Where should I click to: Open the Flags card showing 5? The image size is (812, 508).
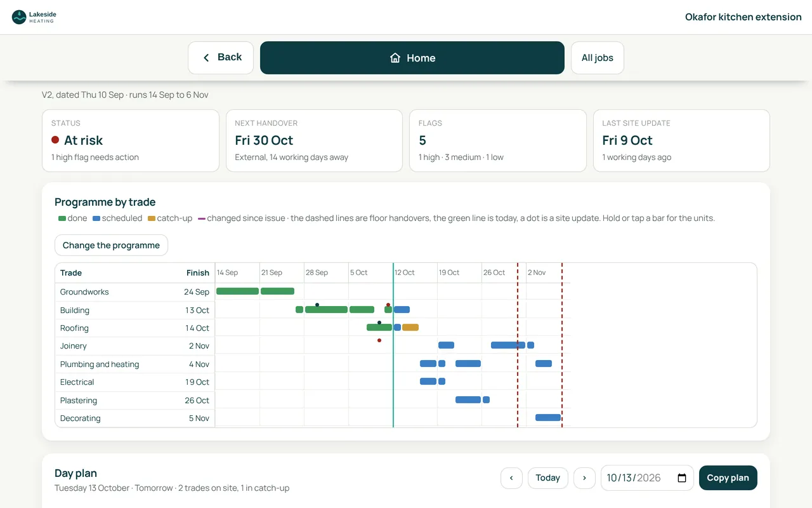pos(498,140)
